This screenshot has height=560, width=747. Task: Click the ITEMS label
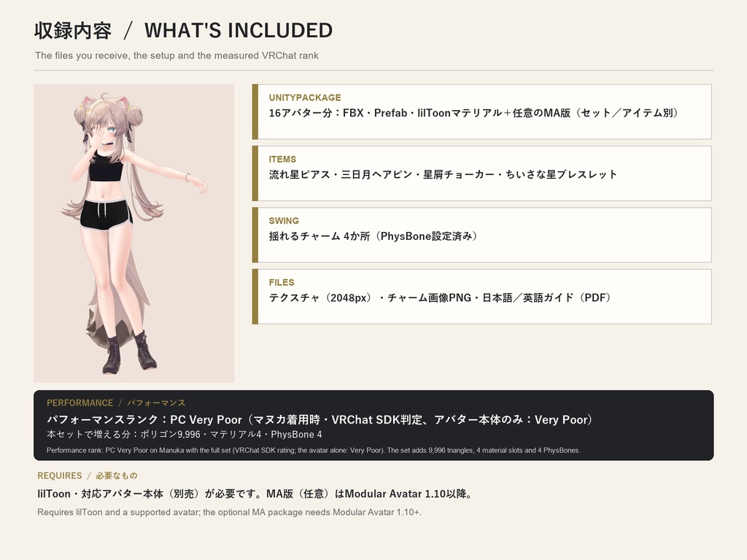pos(282,159)
